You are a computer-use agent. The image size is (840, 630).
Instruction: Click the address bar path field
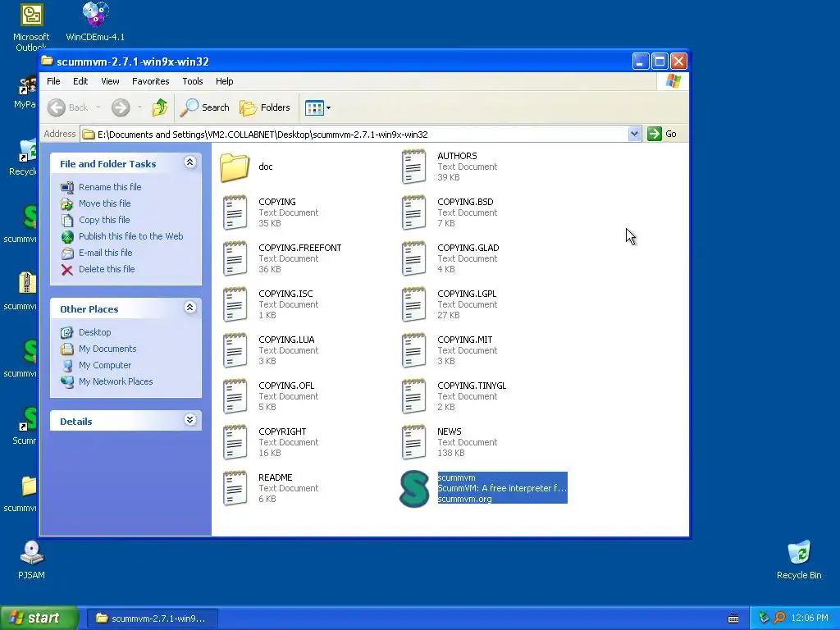(x=354, y=135)
